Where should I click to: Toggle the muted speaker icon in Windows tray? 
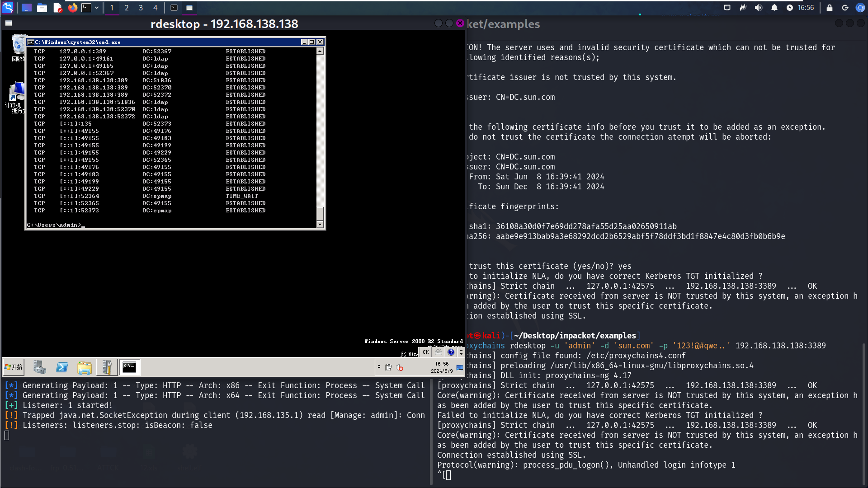(400, 367)
